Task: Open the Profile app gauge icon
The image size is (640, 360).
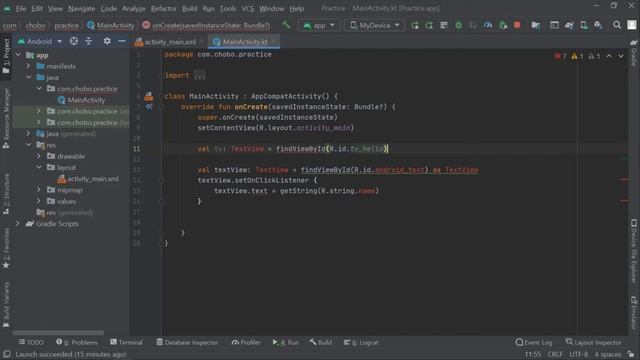Action: tap(488, 25)
